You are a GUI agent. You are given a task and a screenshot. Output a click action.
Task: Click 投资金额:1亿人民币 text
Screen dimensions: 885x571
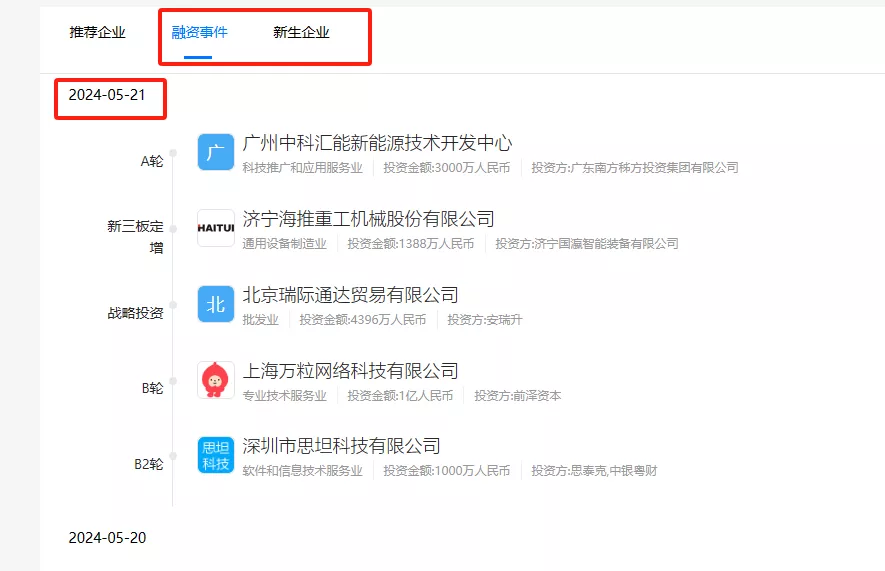[x=400, y=396]
